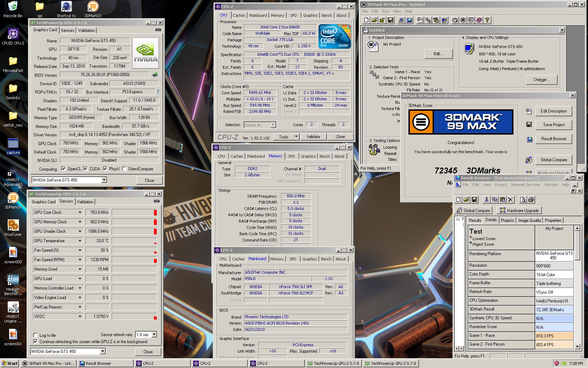Open Bench tab in top CPU-Z window
The width and height of the screenshot is (588, 368).
click(327, 15)
